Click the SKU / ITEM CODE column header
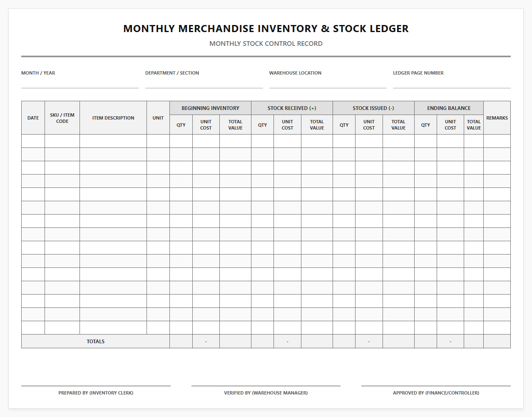 pyautogui.click(x=62, y=118)
